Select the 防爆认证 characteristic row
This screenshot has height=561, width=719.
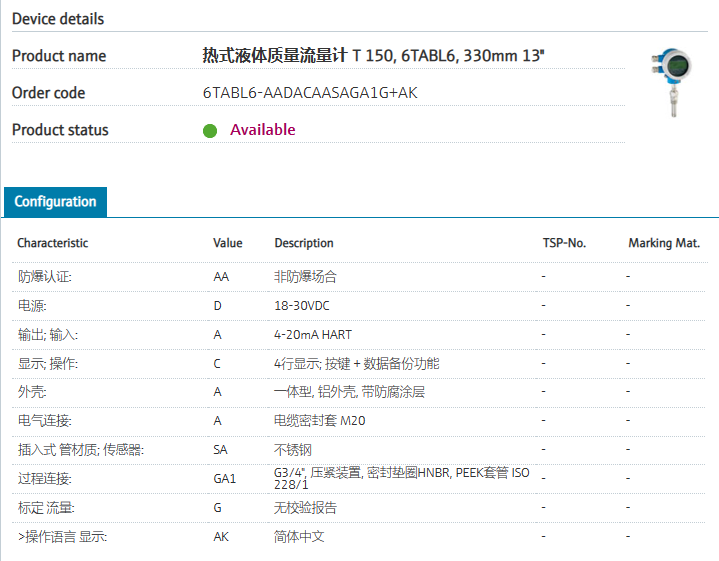tap(44, 277)
